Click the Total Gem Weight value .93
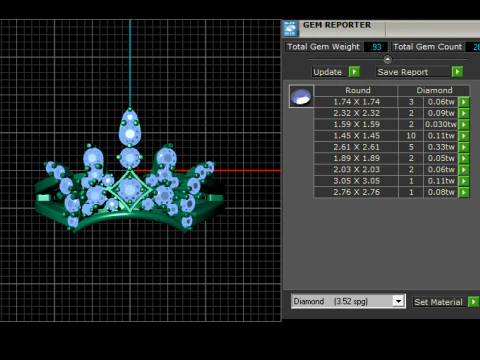The image size is (480, 360). click(376, 47)
